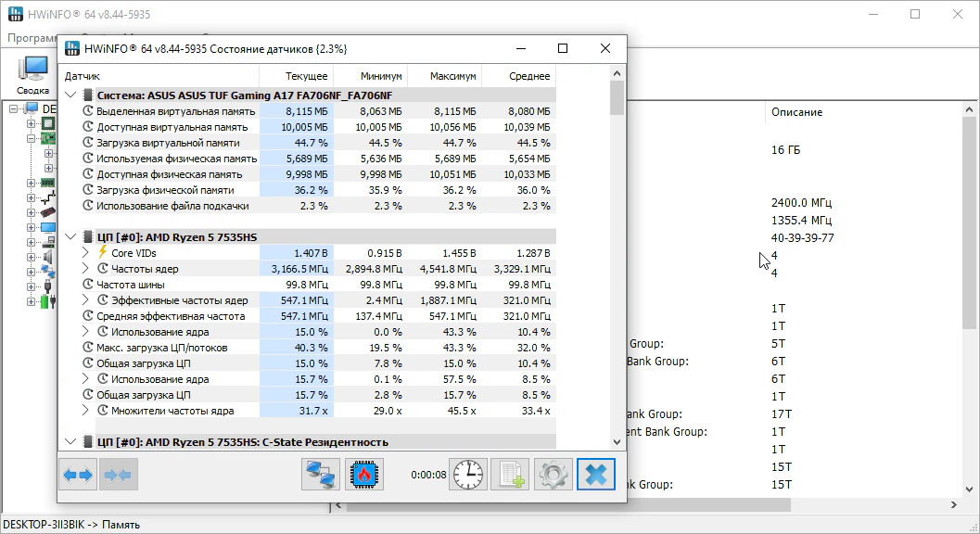Click the blue expand-columns arrows icon
The width and height of the screenshot is (980, 534).
pyautogui.click(x=77, y=475)
